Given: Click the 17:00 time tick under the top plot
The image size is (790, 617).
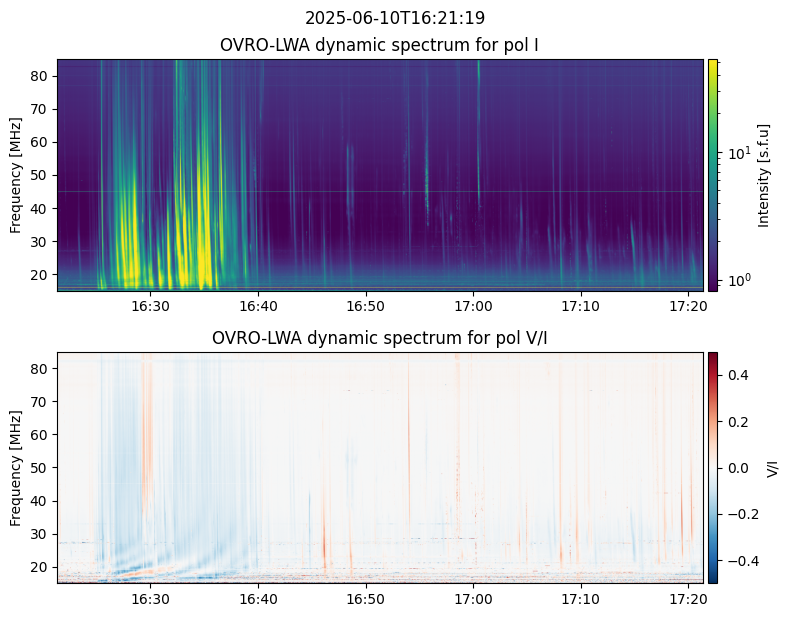Looking at the screenshot, I should pos(473,305).
